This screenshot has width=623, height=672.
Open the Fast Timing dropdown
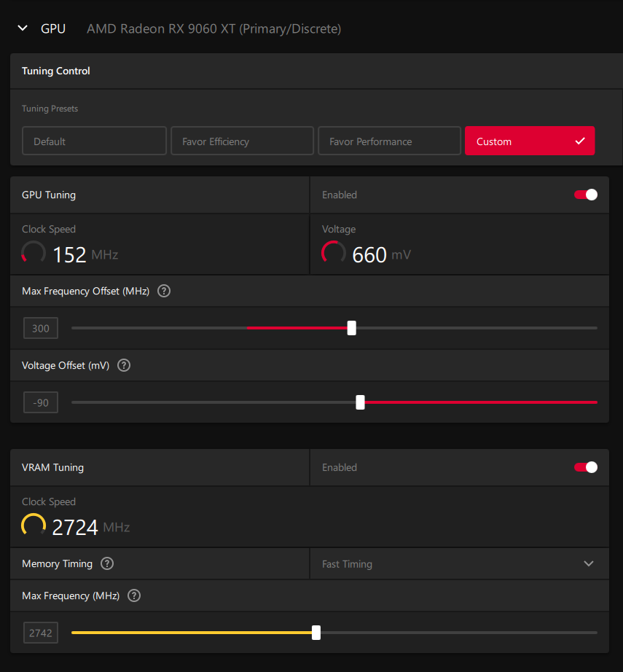click(x=459, y=563)
